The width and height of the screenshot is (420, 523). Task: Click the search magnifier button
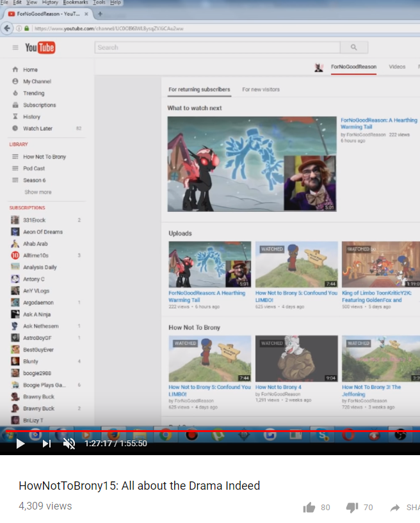[354, 47]
